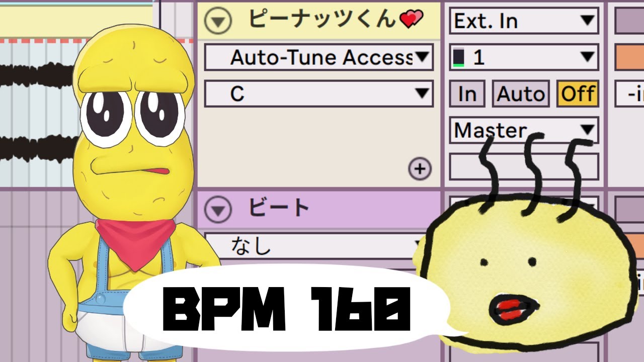Click the heart emoji in track name
This screenshot has height=362, width=644.
(412, 19)
